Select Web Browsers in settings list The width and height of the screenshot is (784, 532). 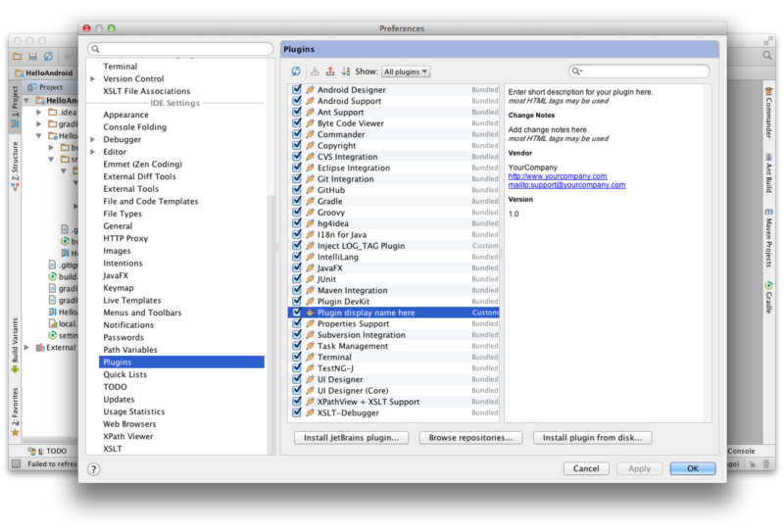129,424
